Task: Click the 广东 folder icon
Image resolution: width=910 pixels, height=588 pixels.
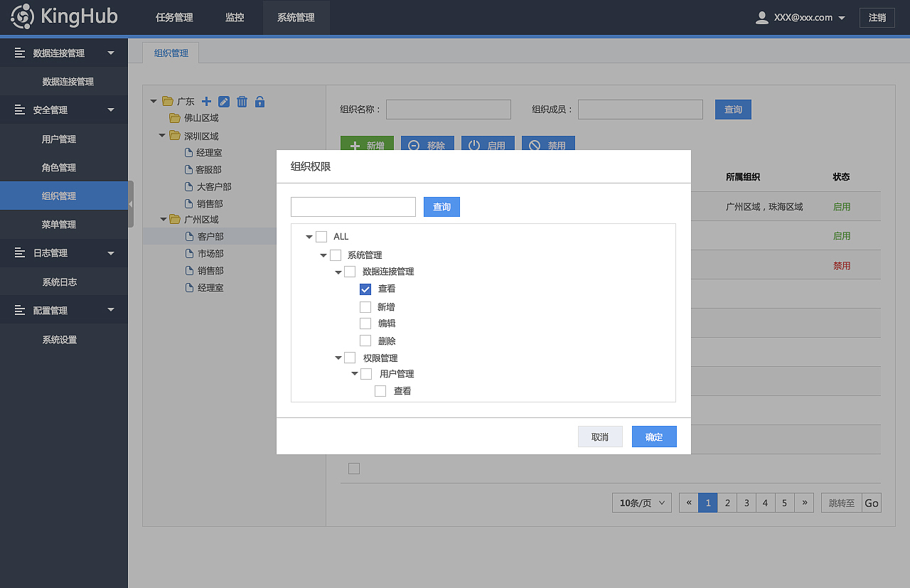Action: point(168,102)
